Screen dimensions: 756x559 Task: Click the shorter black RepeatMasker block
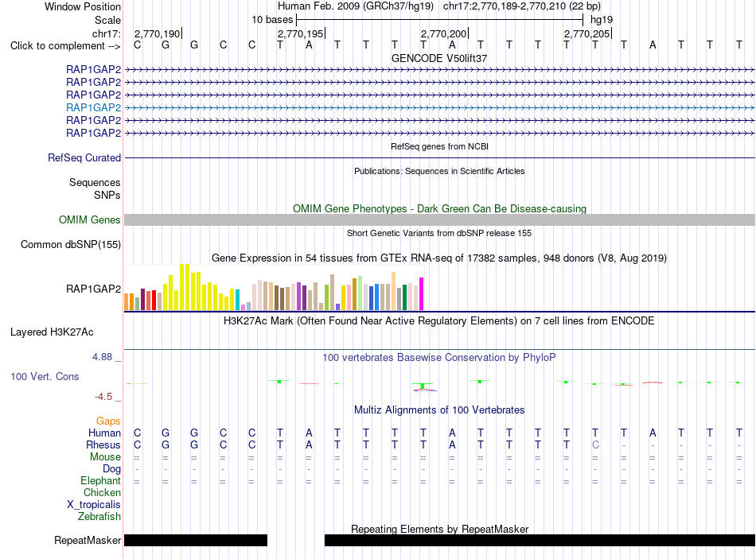(x=196, y=540)
